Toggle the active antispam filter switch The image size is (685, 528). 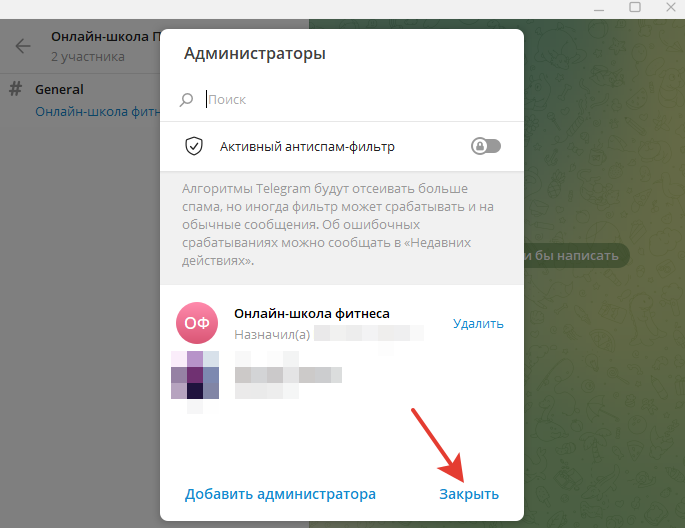pos(486,147)
